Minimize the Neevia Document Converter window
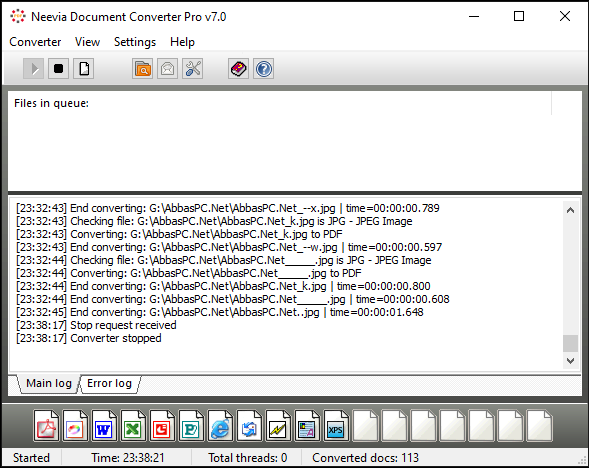Screen dimensions: 589x468 (474, 17)
